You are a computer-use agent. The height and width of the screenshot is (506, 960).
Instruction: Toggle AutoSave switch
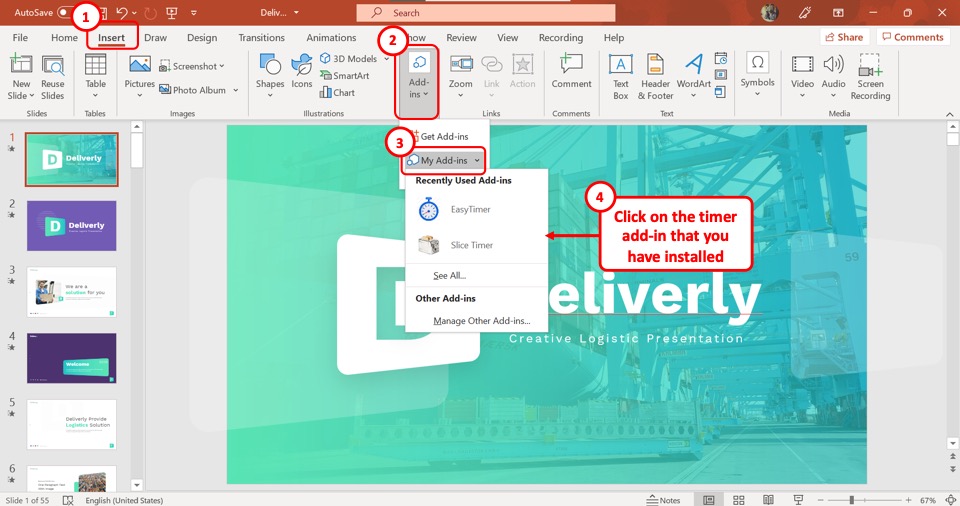66,12
